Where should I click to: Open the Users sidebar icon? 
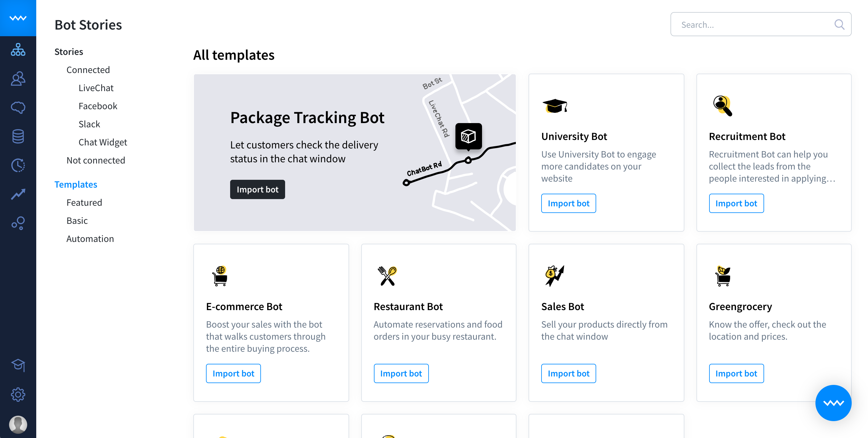click(x=18, y=79)
